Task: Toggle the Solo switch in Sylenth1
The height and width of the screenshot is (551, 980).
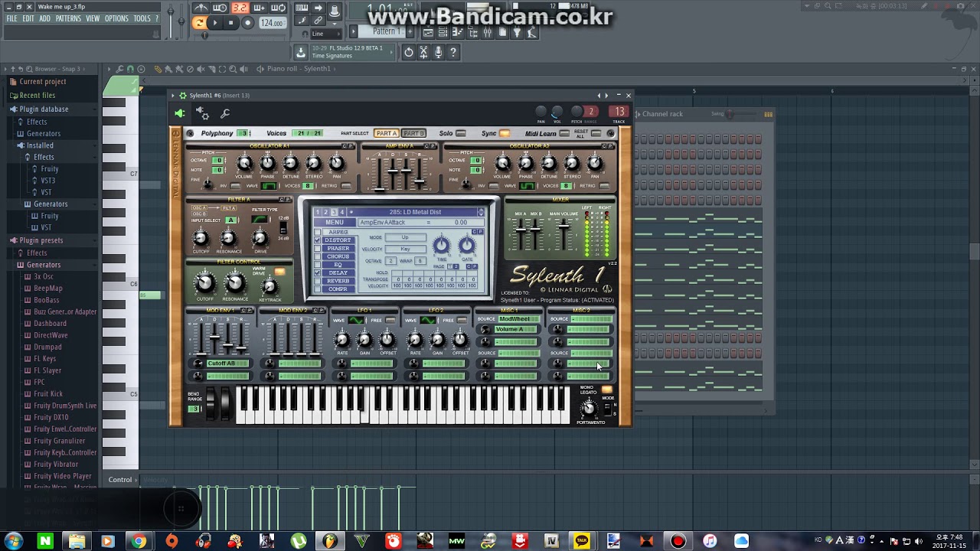Action: (460, 133)
